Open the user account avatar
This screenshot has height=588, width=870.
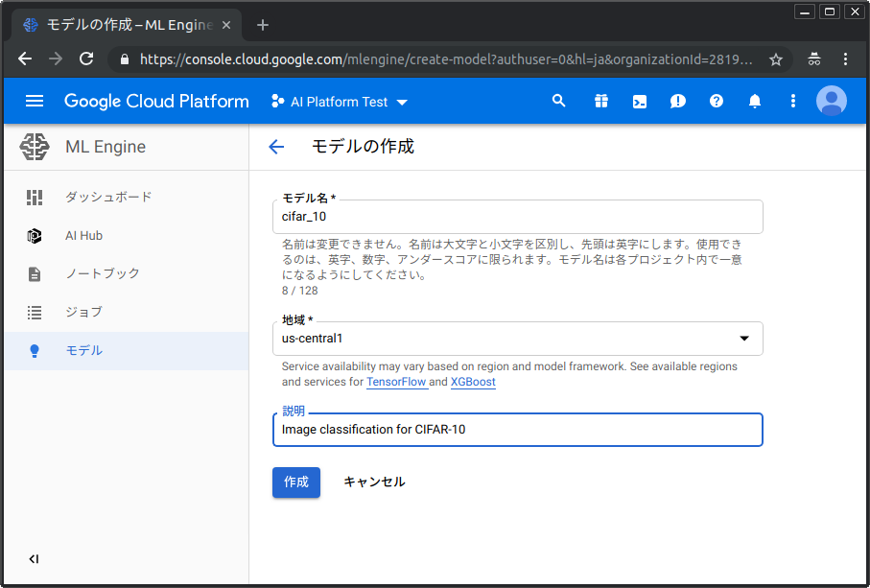[832, 101]
